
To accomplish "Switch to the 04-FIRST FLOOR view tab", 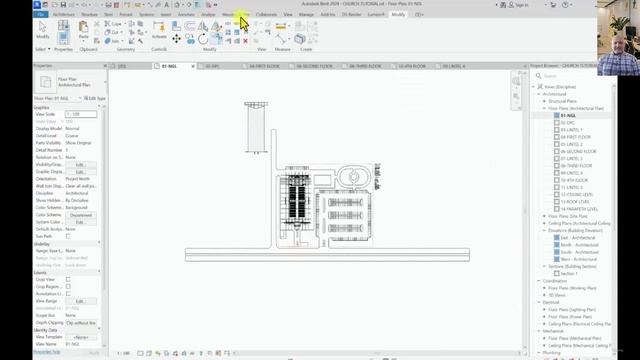I will 264,66.
